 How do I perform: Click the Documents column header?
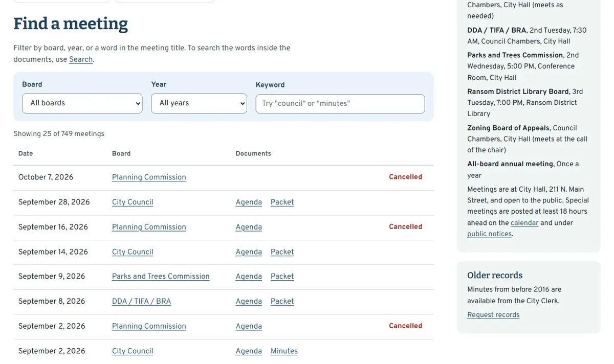[x=253, y=153]
